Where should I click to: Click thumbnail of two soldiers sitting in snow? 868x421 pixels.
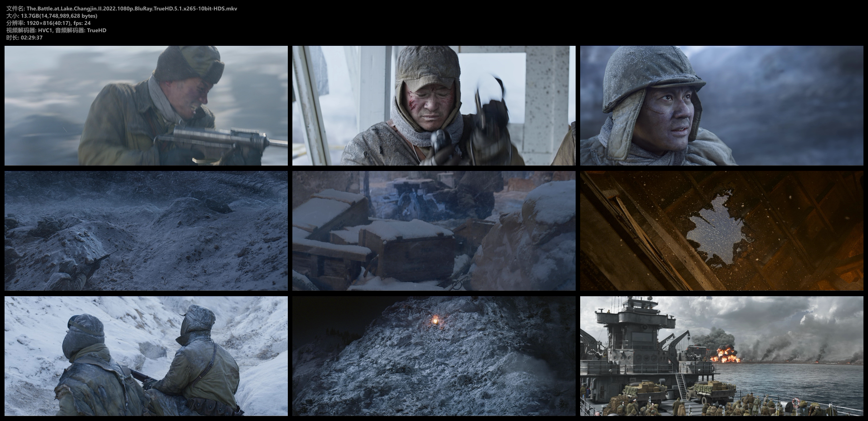point(146,356)
